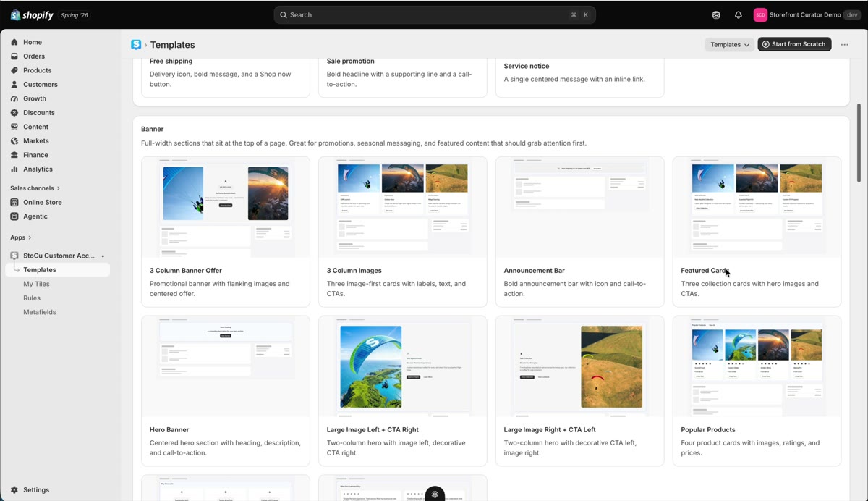Viewport: 868px width, 501px height.
Task: Open Metafields in sidebar
Action: point(39,312)
